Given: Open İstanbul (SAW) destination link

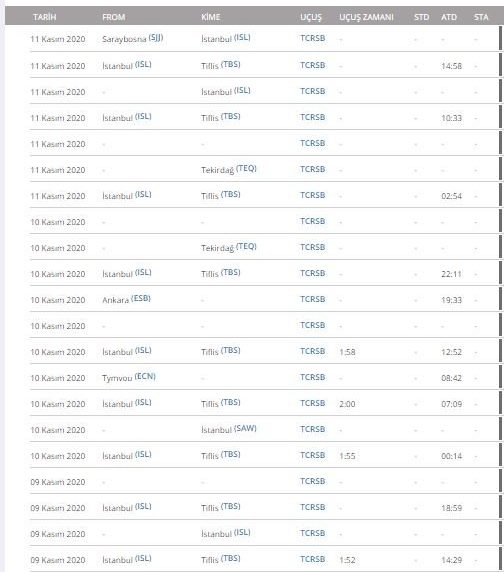Looking at the screenshot, I should tap(229, 429).
